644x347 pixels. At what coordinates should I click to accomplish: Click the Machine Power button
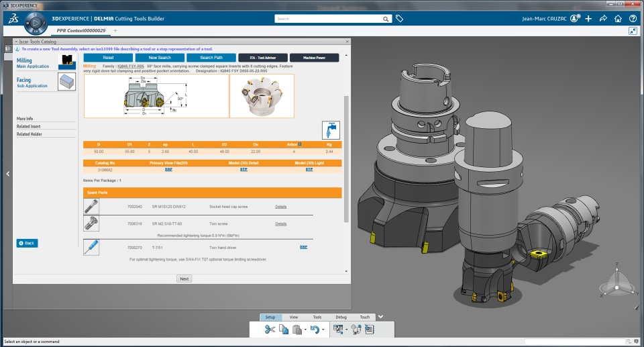pos(314,58)
